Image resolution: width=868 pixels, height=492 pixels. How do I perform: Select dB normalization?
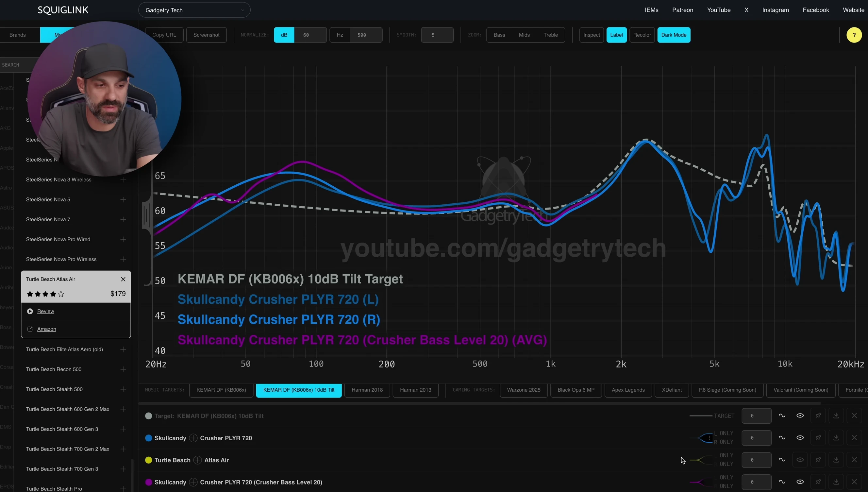(284, 35)
